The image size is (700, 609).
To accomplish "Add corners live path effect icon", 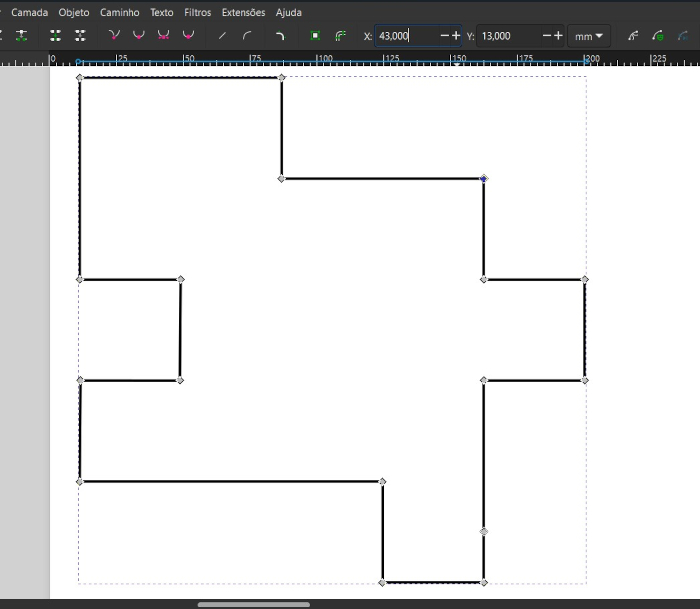I will [279, 36].
